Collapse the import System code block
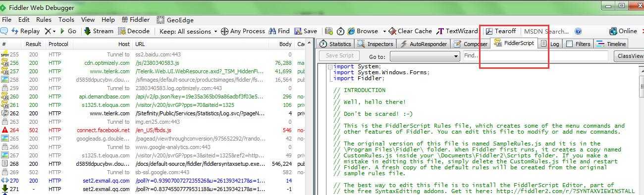 pyautogui.click(x=330, y=67)
